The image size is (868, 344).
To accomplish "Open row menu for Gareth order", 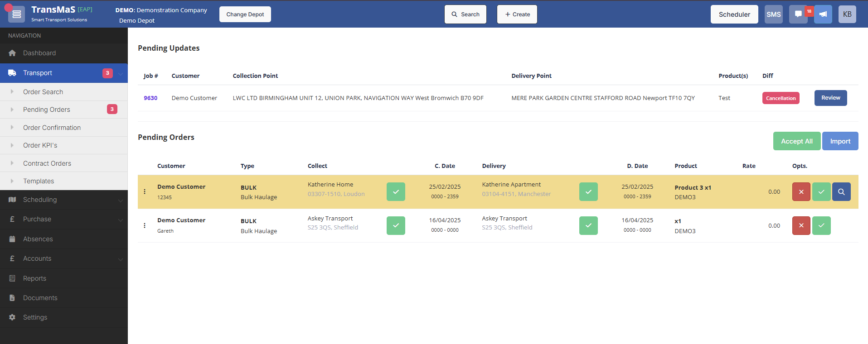I will coord(145,225).
